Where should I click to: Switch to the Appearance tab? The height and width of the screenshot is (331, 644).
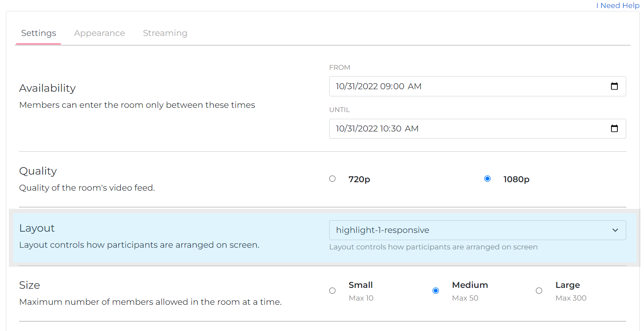pos(100,33)
